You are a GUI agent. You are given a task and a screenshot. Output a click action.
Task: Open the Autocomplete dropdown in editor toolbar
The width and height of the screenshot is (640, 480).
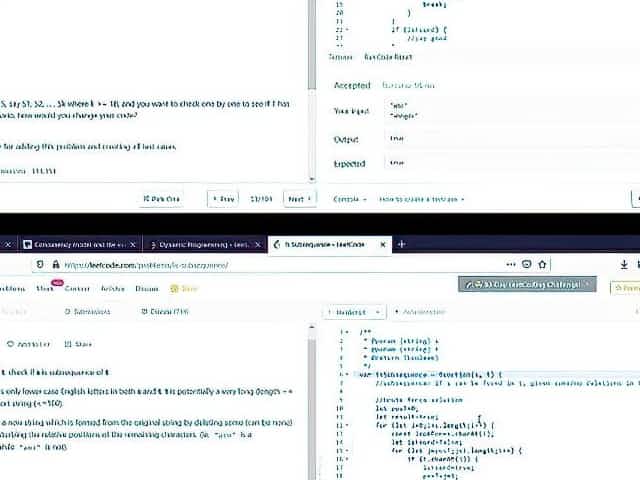(x=422, y=312)
